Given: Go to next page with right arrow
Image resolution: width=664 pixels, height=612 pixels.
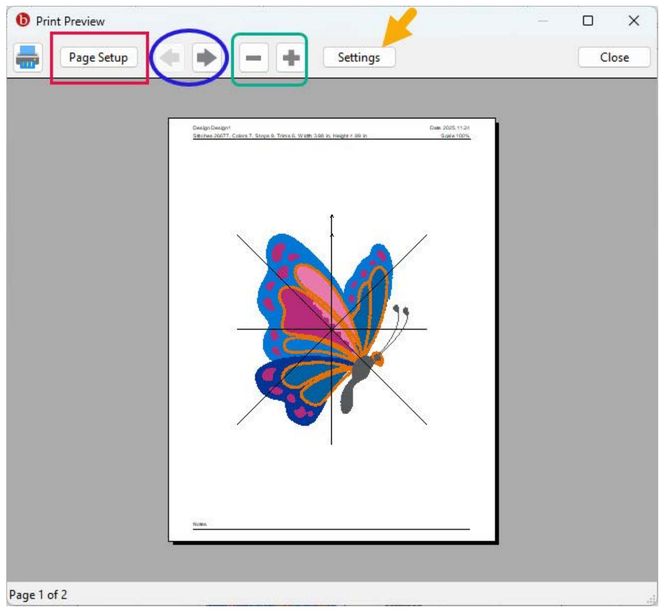Looking at the screenshot, I should point(206,58).
